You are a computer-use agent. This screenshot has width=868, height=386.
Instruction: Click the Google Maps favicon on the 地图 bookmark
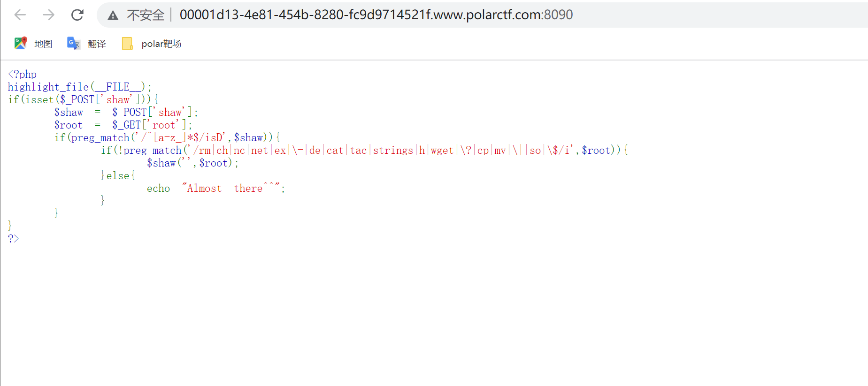[x=20, y=43]
